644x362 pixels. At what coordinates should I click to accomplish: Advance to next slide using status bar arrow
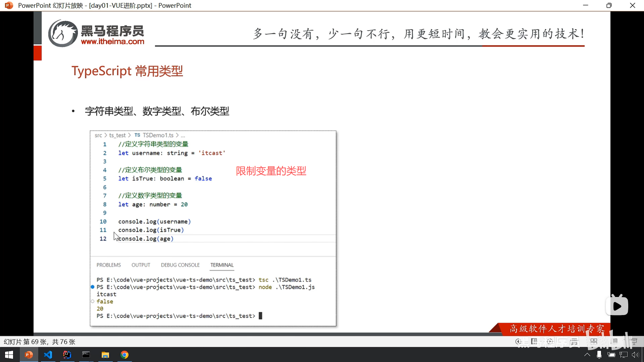click(x=550, y=342)
